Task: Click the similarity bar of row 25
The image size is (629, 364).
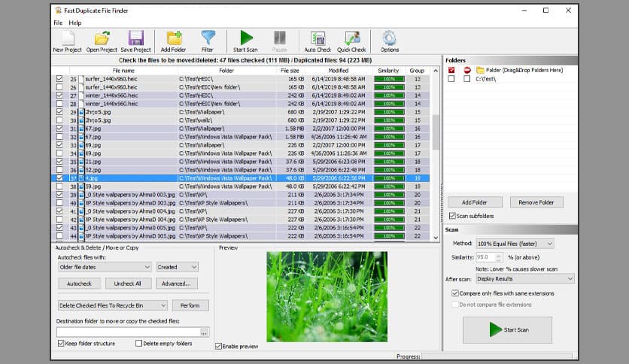Action: tap(389, 79)
